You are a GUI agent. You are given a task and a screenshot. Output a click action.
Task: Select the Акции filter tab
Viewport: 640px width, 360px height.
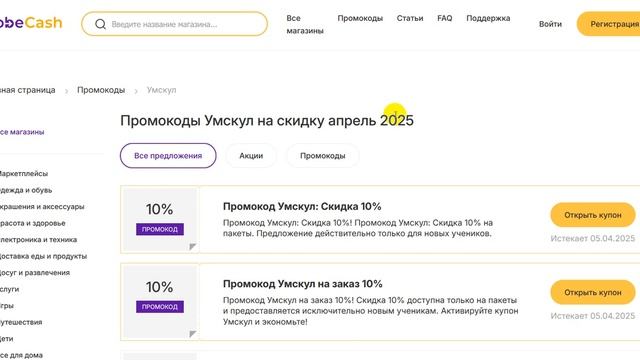251,156
